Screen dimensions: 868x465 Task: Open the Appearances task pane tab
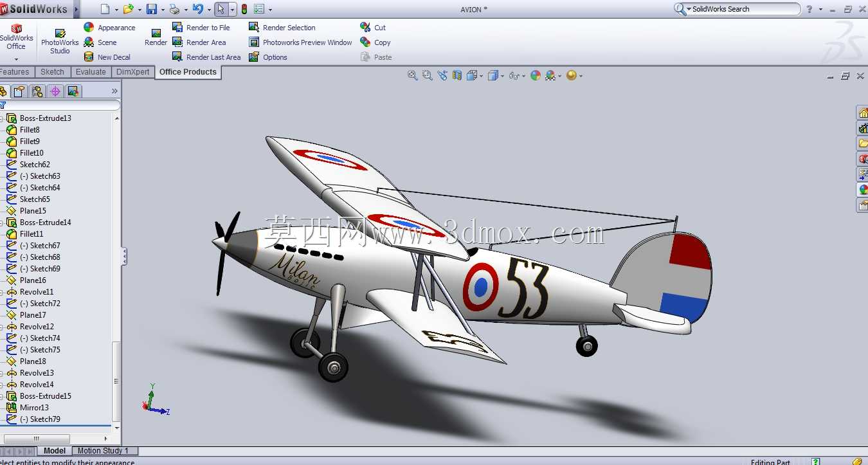point(863,190)
